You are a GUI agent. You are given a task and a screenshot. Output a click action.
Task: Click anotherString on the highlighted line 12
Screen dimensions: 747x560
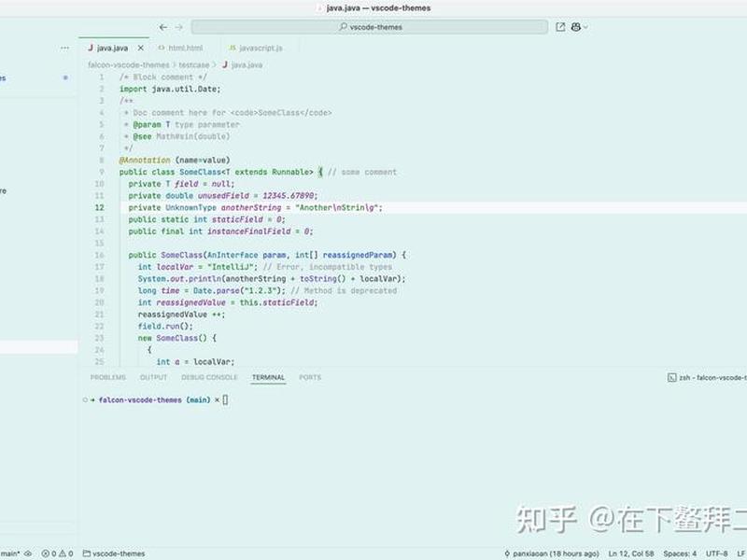(251, 207)
